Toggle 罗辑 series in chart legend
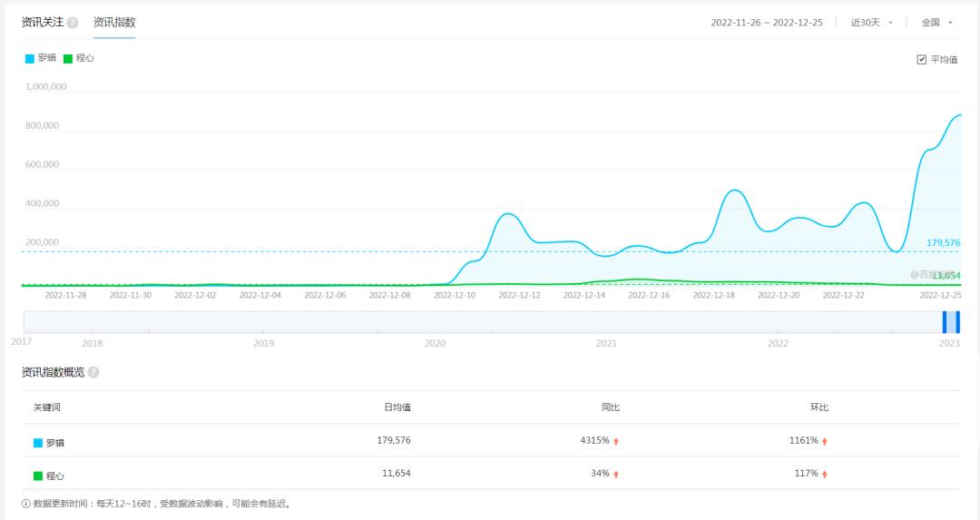This screenshot has width=980, height=520. (x=41, y=58)
